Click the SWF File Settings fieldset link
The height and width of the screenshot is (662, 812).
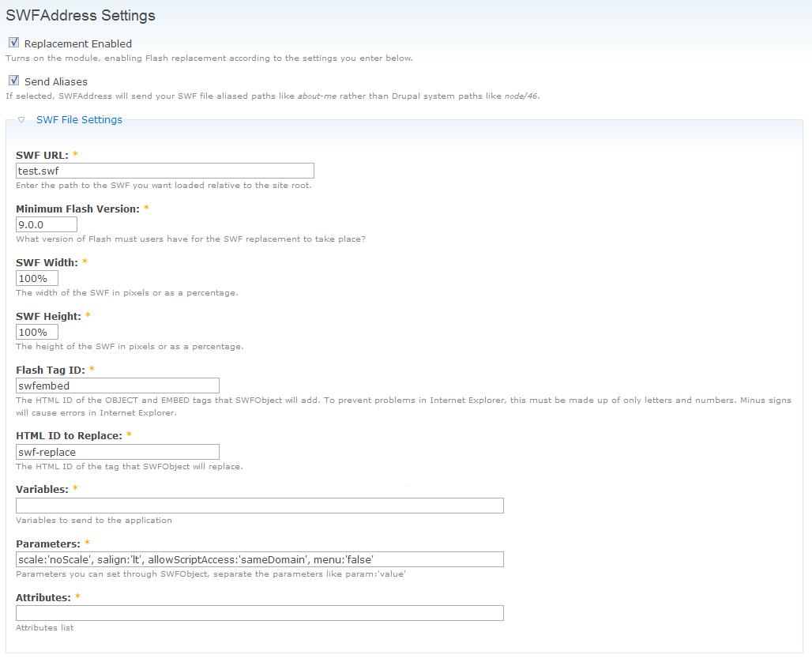tap(79, 119)
